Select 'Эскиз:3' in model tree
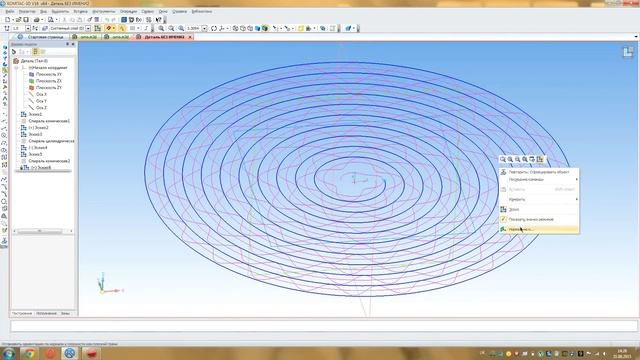This screenshot has width=640, height=360. pyautogui.click(x=35, y=134)
